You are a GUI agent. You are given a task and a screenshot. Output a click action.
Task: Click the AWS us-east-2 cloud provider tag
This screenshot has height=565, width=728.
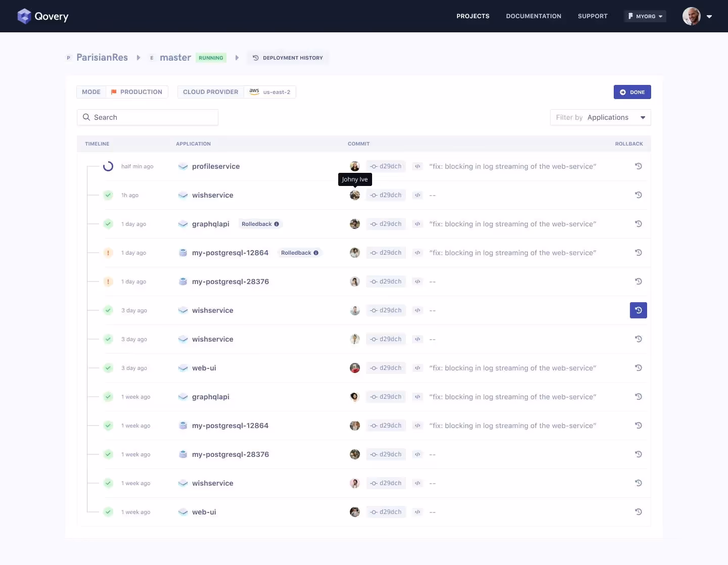(x=270, y=92)
